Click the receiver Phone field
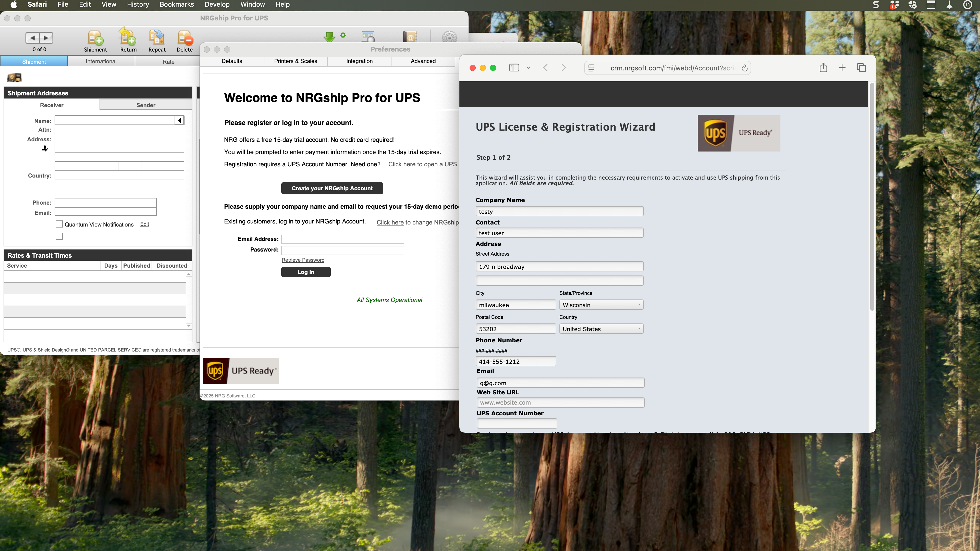The image size is (980, 551). click(105, 203)
